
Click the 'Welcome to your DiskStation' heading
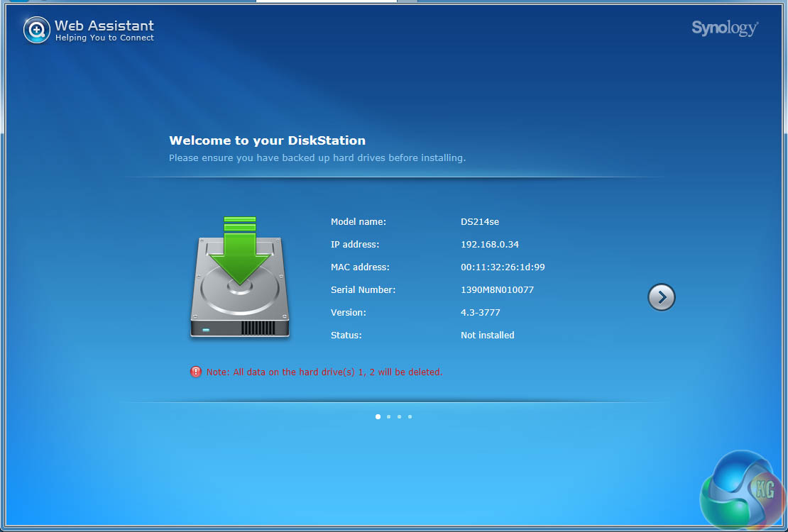click(x=268, y=140)
